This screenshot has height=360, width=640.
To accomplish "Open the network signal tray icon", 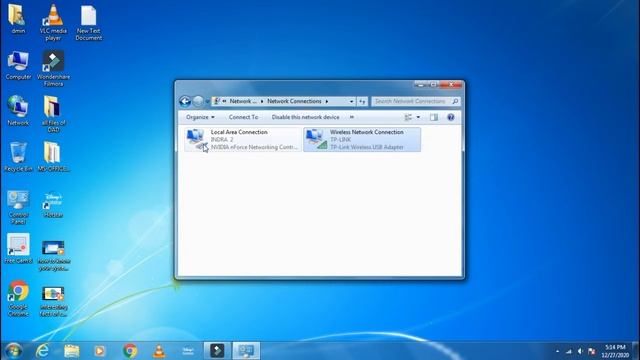I will pos(569,351).
